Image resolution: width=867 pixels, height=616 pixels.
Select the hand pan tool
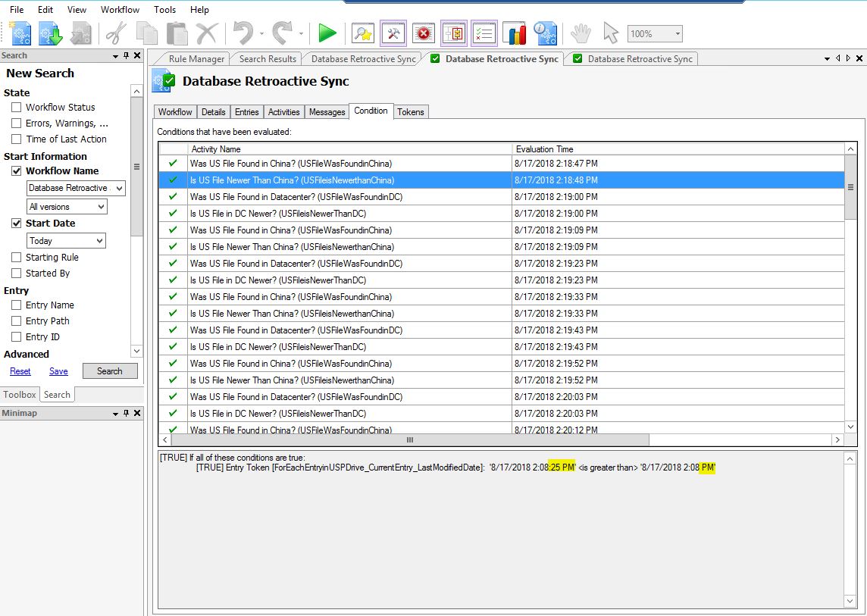[x=581, y=33]
